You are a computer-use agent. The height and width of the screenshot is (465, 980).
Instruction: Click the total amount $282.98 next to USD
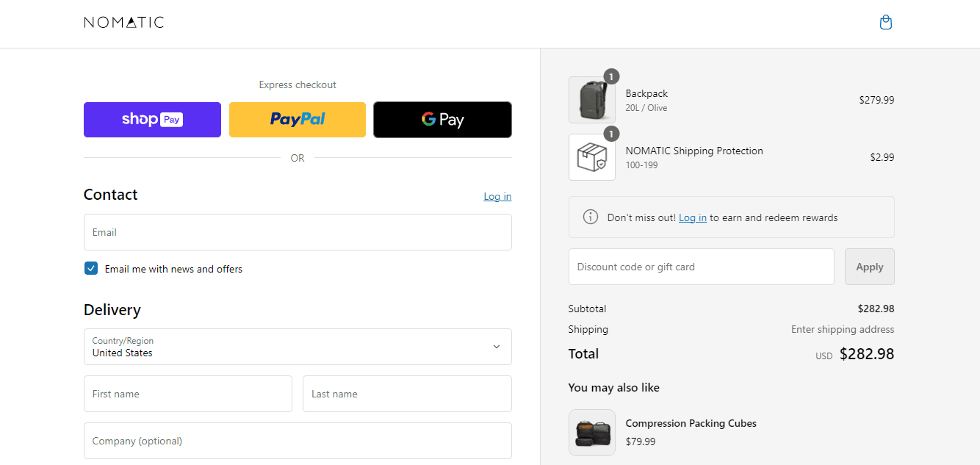[x=867, y=354]
